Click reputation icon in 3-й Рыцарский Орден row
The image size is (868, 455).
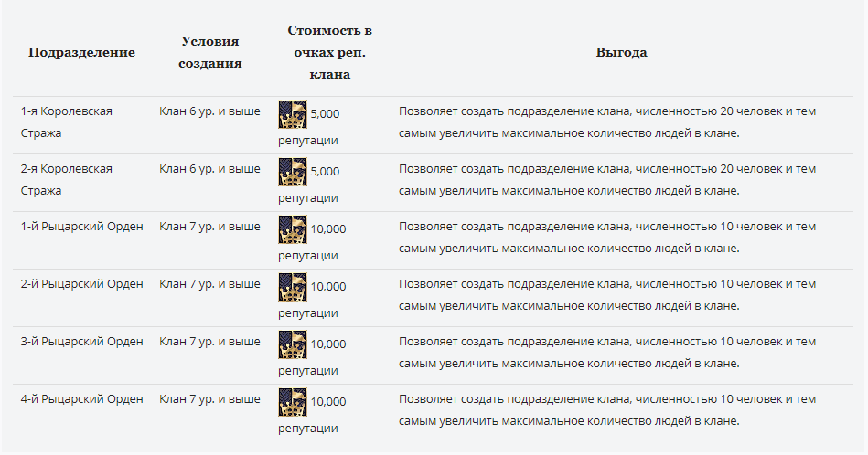pos(293,344)
